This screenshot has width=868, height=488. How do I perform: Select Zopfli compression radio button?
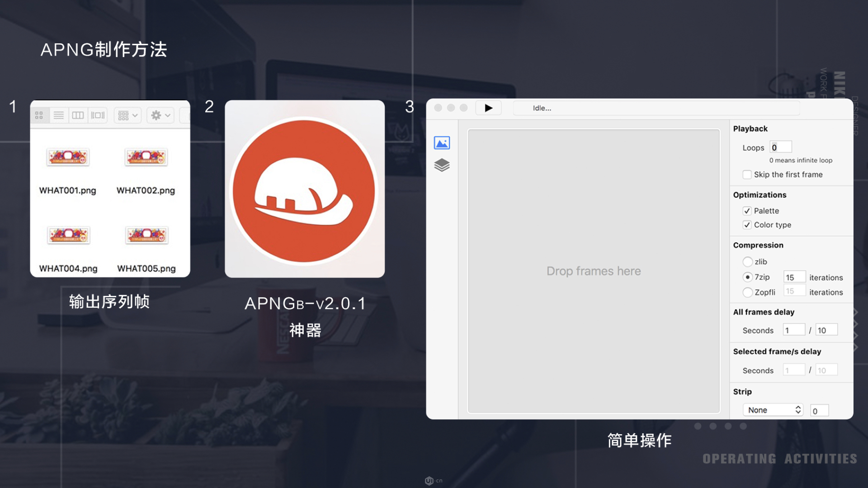point(747,292)
